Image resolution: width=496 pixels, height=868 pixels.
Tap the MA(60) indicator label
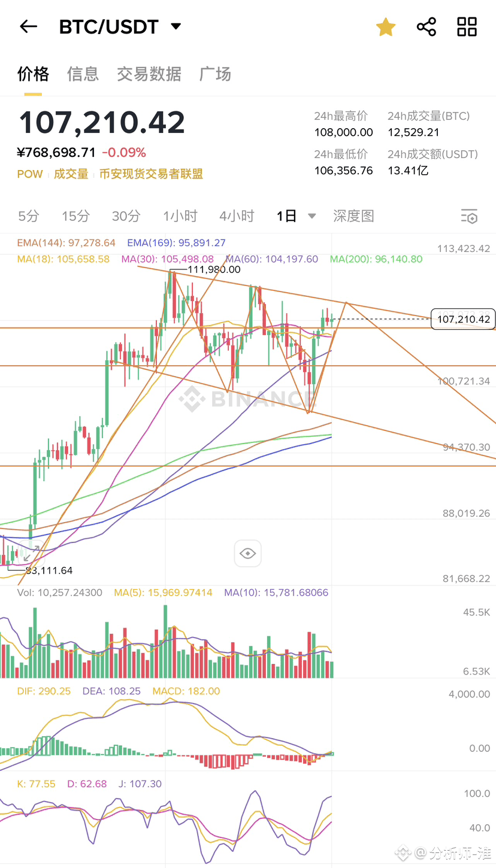(272, 259)
